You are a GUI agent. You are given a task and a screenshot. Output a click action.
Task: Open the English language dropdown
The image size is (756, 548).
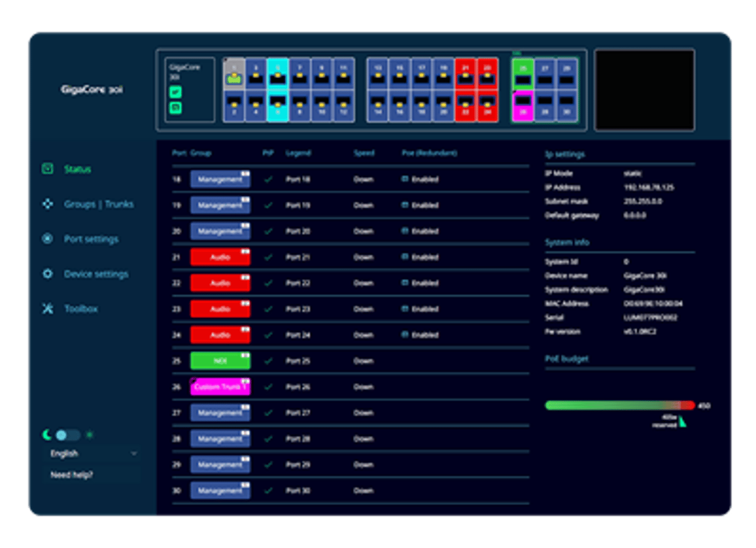coord(92,454)
